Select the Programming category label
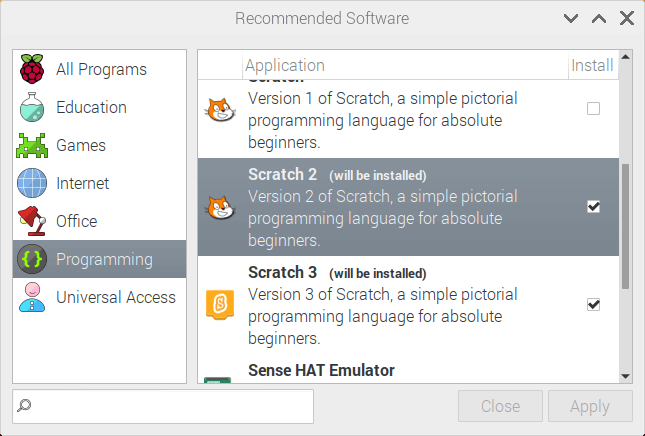This screenshot has width=645, height=436. coord(104,259)
